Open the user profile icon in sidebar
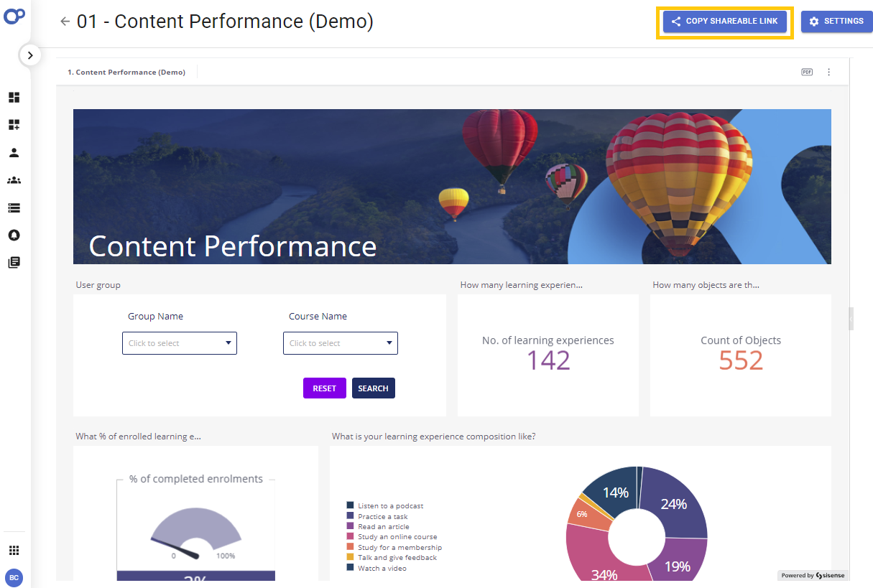The width and height of the screenshot is (873, 588). pyautogui.click(x=14, y=152)
